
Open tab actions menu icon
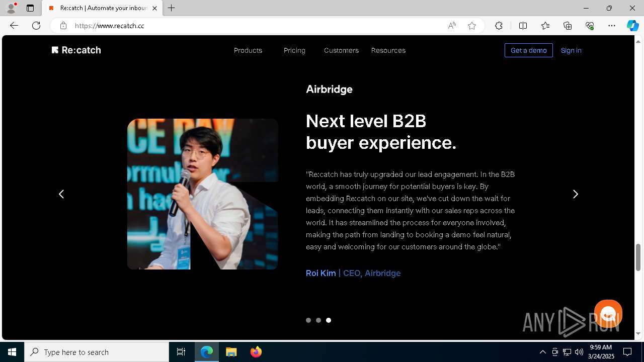pos(30,8)
